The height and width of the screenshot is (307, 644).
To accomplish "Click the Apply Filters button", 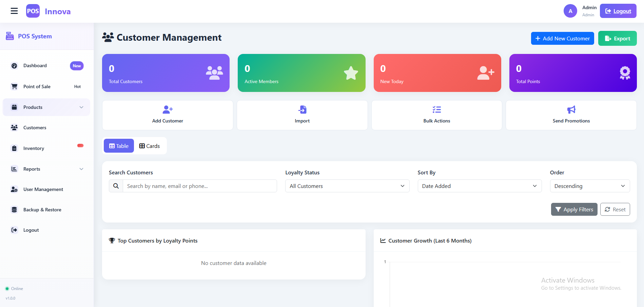I will tap(574, 209).
